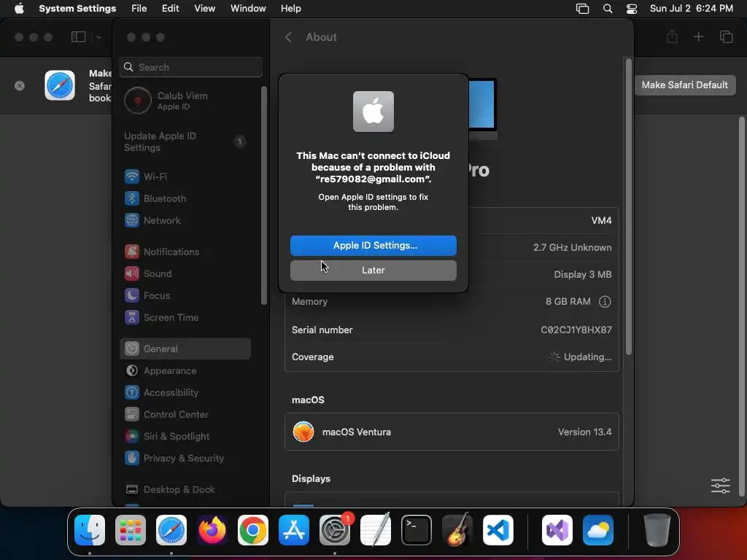747x560 pixels.
Task: Open Control Center in menu bar
Action: [632, 9]
